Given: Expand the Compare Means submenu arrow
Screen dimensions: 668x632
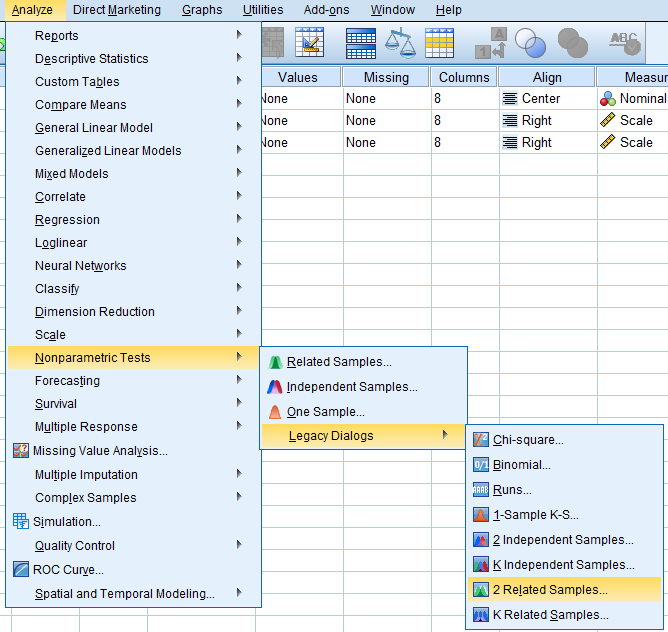Looking at the screenshot, I should point(239,104).
